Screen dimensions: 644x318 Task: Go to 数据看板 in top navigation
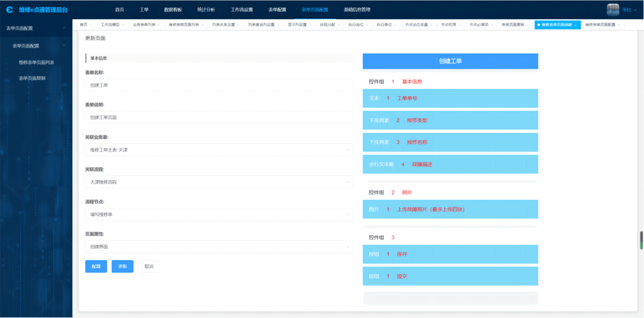[x=173, y=10]
